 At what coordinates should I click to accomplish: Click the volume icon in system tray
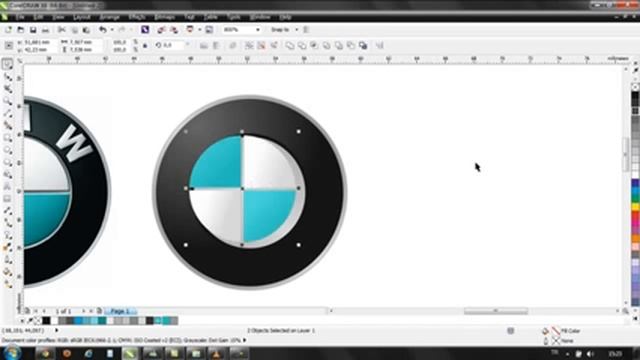point(590,353)
